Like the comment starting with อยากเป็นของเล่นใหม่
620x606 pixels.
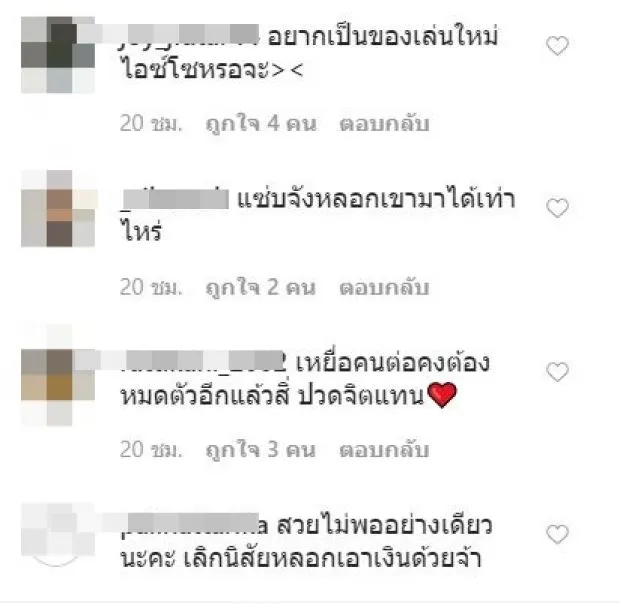[557, 45]
